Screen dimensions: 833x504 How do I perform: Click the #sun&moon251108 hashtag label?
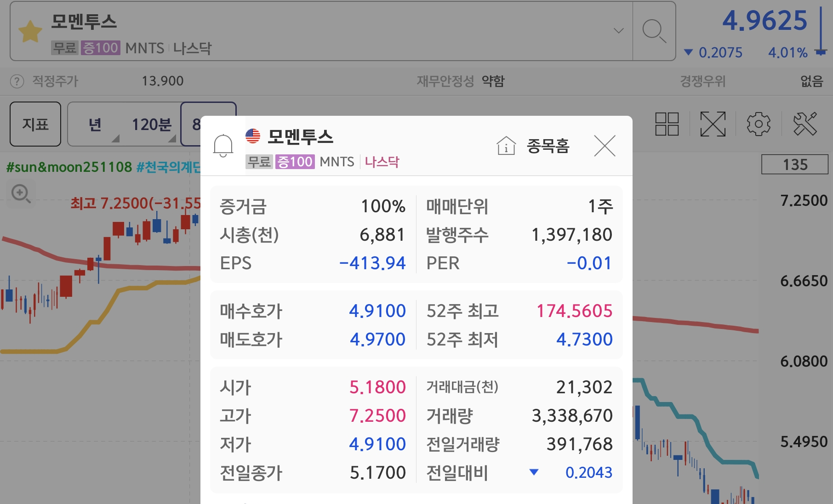click(x=69, y=167)
